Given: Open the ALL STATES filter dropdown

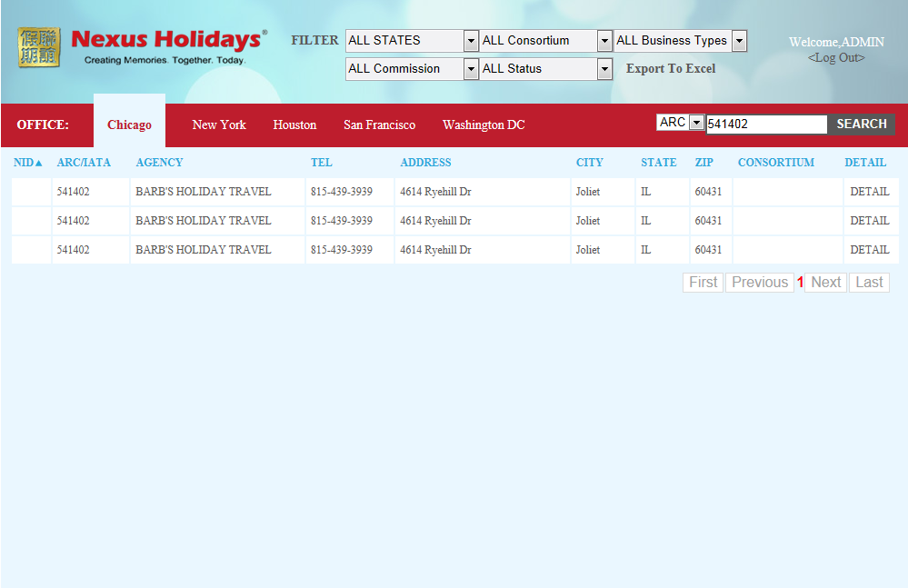Looking at the screenshot, I should point(412,41).
